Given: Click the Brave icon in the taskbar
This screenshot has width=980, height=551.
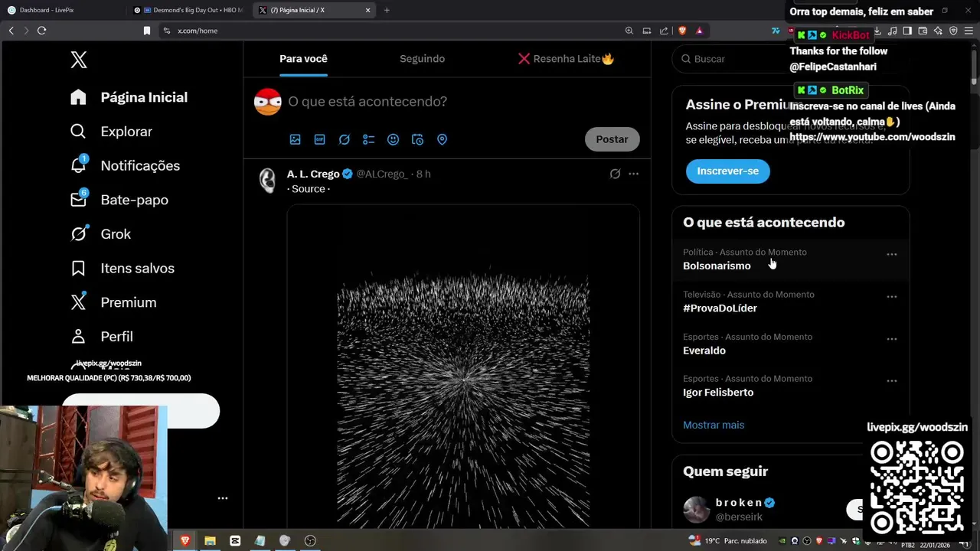Looking at the screenshot, I should 185,540.
